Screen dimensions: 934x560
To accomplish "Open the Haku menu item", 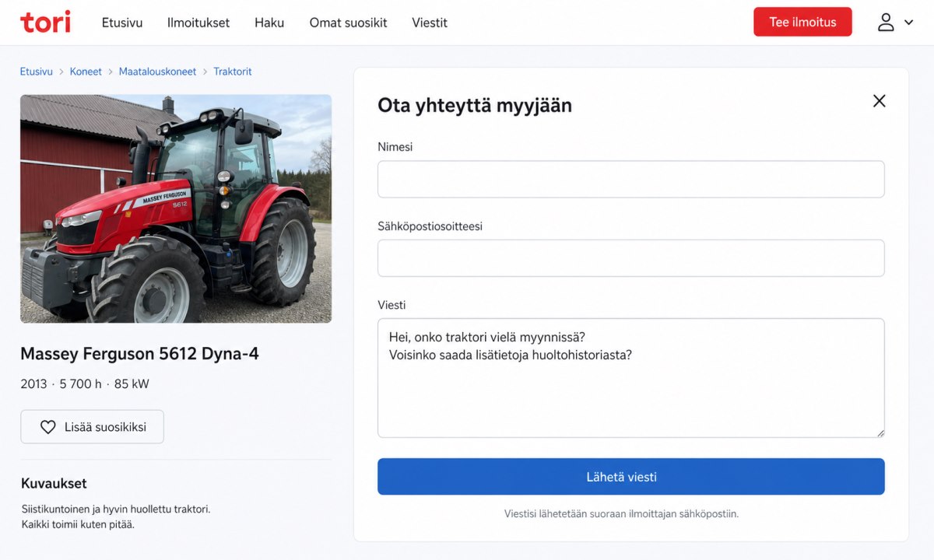I will tap(269, 23).
